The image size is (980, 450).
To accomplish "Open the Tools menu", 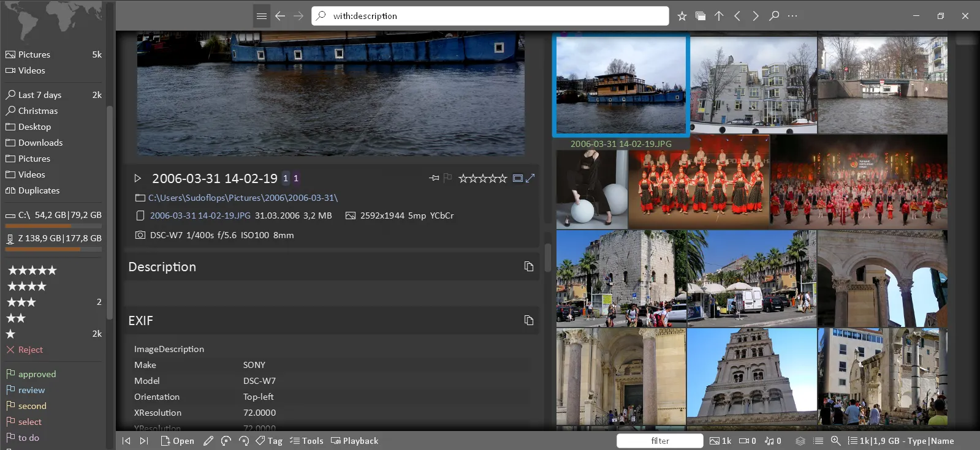I will (306, 441).
